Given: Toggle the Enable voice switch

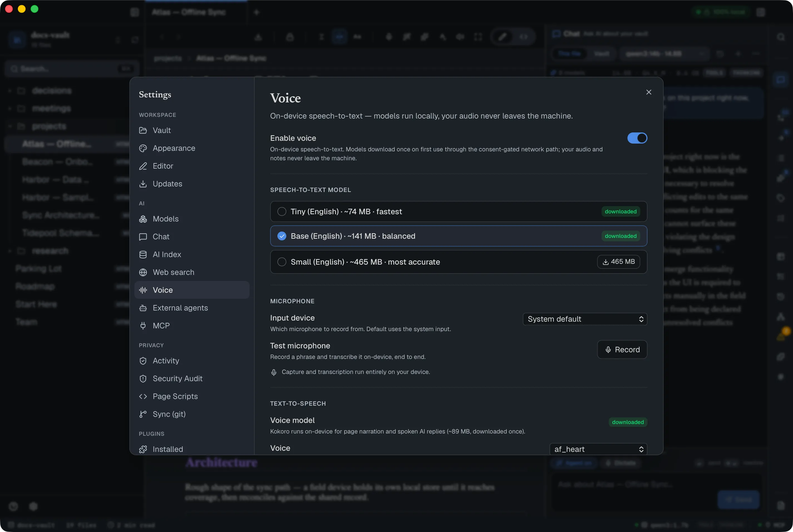Looking at the screenshot, I should click(637, 138).
